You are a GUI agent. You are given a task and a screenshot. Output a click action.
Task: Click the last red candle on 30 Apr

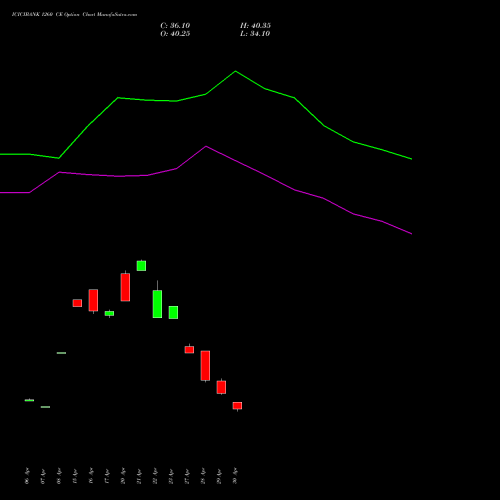(237, 406)
